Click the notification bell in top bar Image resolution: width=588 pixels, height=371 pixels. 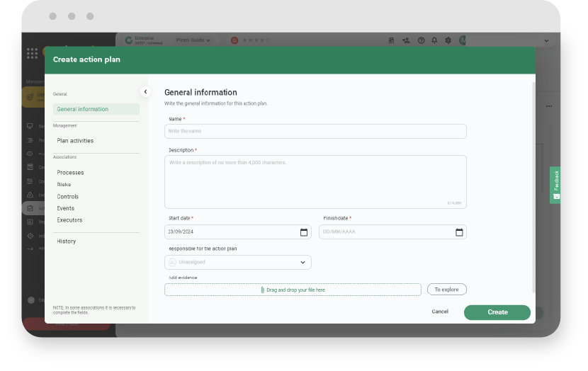coord(434,41)
